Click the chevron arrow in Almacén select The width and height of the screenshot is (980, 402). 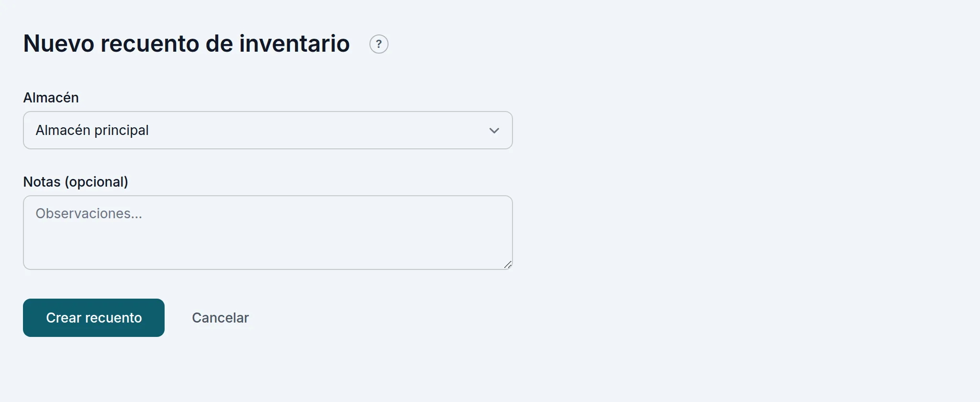pos(494,131)
